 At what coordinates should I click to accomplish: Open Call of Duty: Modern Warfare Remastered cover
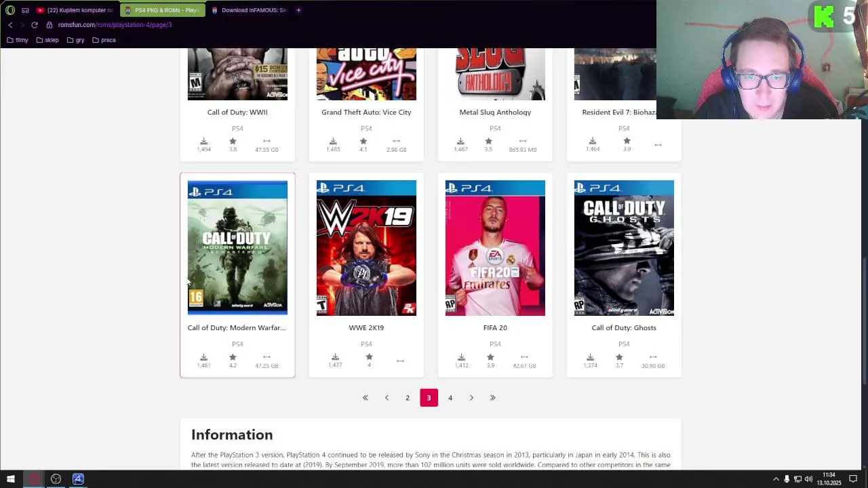click(x=237, y=248)
